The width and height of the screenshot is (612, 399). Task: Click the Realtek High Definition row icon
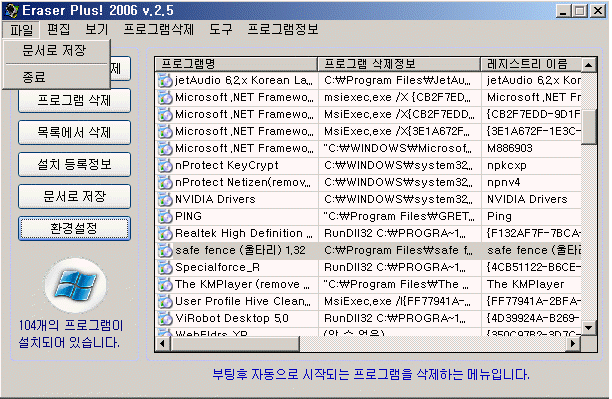165,234
